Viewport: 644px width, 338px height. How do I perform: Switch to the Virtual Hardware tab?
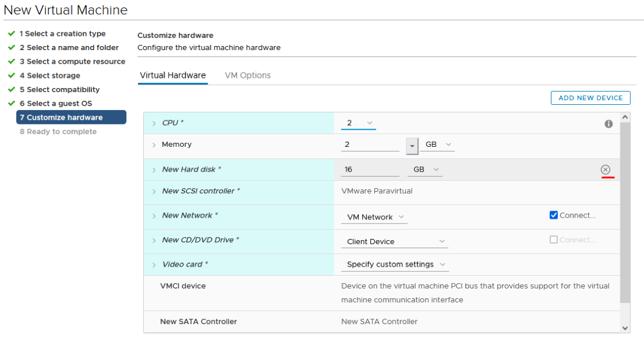pyautogui.click(x=173, y=75)
